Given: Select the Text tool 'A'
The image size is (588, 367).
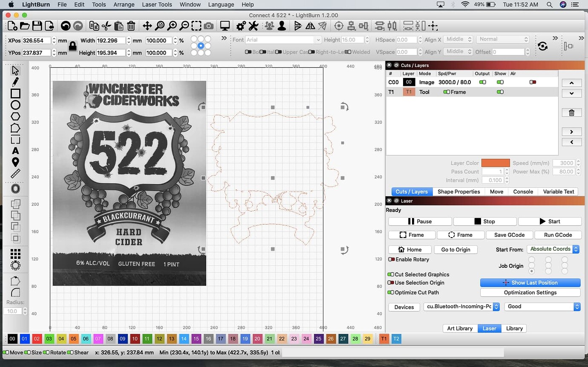Looking at the screenshot, I should point(15,151).
